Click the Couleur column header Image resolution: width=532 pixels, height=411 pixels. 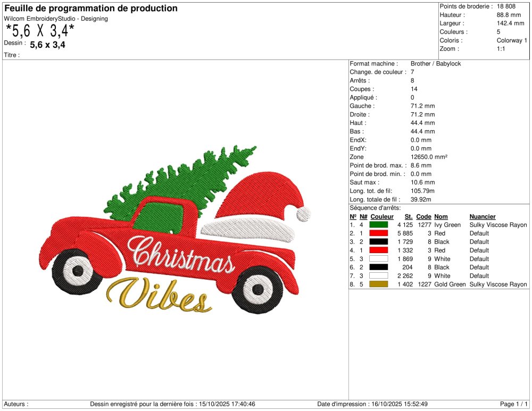[x=382, y=216]
